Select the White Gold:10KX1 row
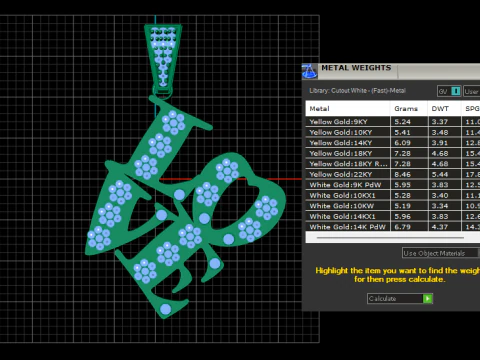480x360 pixels. tap(393, 195)
